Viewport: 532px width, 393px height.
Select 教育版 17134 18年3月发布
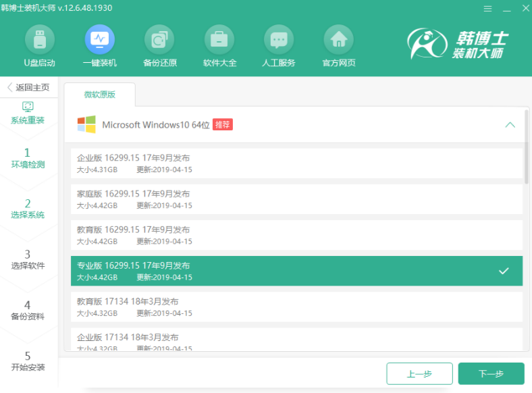296,307
